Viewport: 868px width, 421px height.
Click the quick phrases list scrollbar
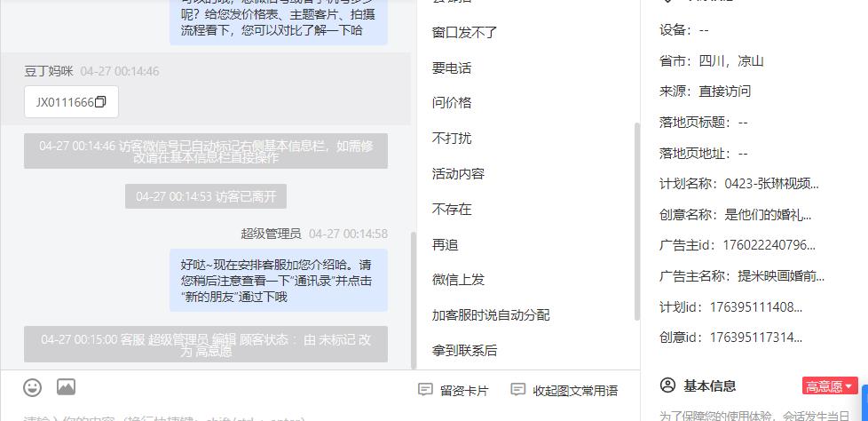[636, 221]
